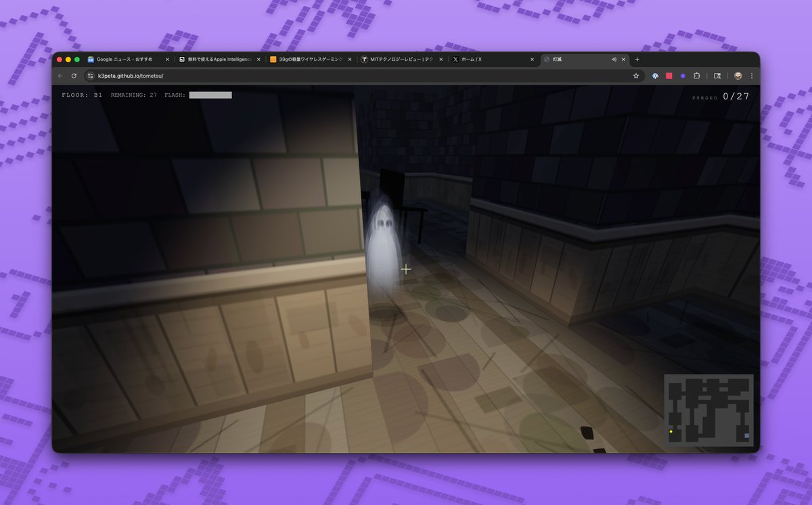Screen dimensions: 812x505
Task: Close the 灯滅 tab
Action: tap(623, 59)
